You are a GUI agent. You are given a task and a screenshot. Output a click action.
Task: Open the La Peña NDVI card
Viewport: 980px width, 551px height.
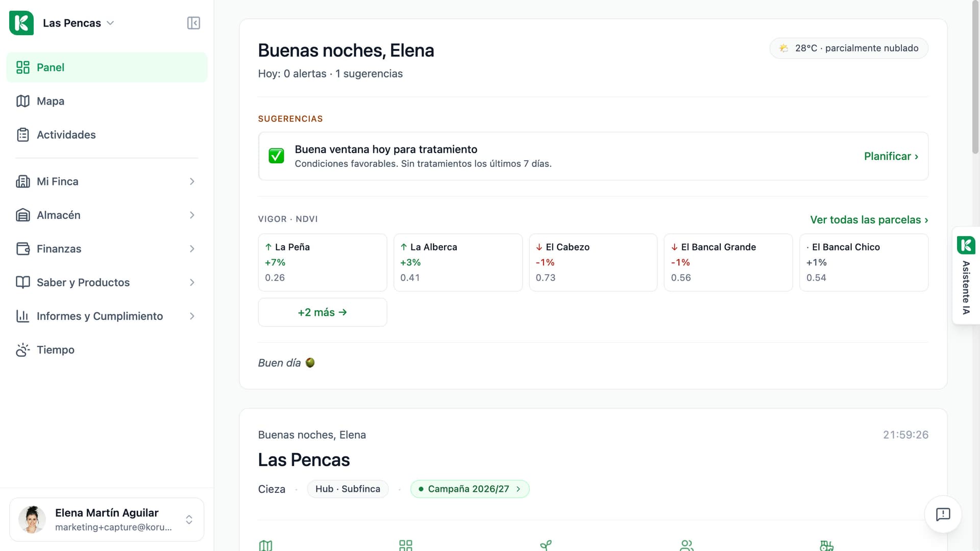click(x=323, y=262)
